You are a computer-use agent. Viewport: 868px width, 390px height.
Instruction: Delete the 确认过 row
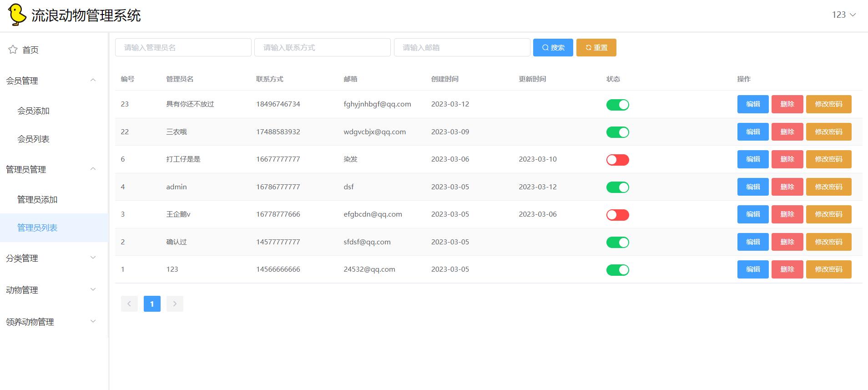pyautogui.click(x=787, y=242)
